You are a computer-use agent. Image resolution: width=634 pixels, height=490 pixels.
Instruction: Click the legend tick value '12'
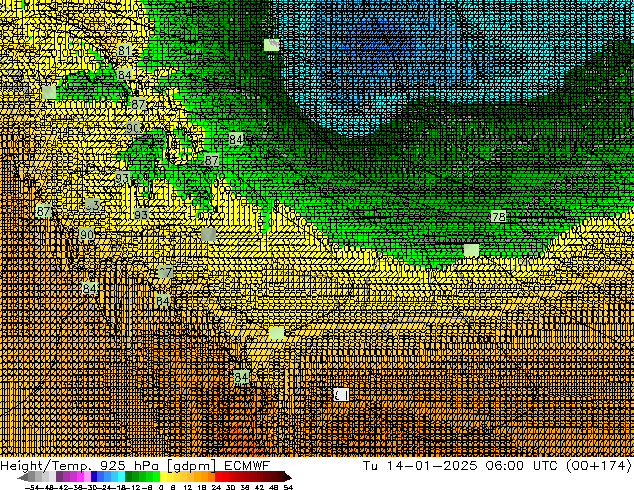click(x=188, y=488)
